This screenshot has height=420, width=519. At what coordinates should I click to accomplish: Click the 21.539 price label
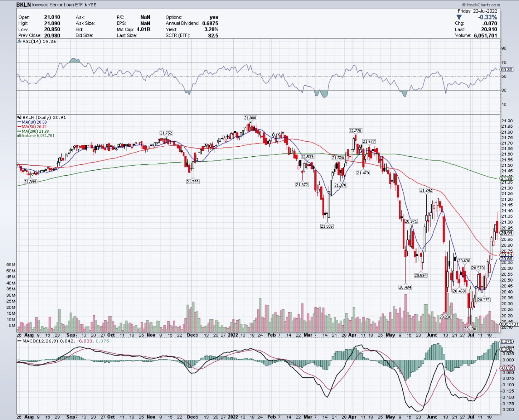click(x=307, y=157)
